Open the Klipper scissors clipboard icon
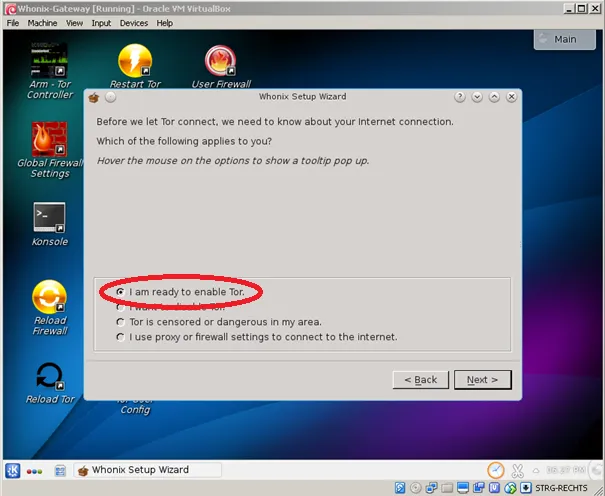Image resolution: width=605 pixels, height=496 pixels. pyautogui.click(x=517, y=471)
